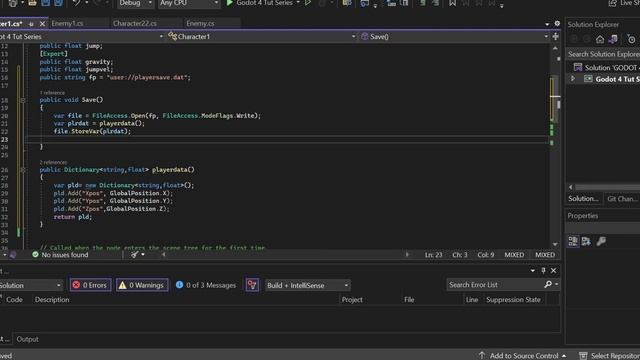The image size is (640, 360).
Task: Sort by the Suppression State column header
Action: (513, 300)
